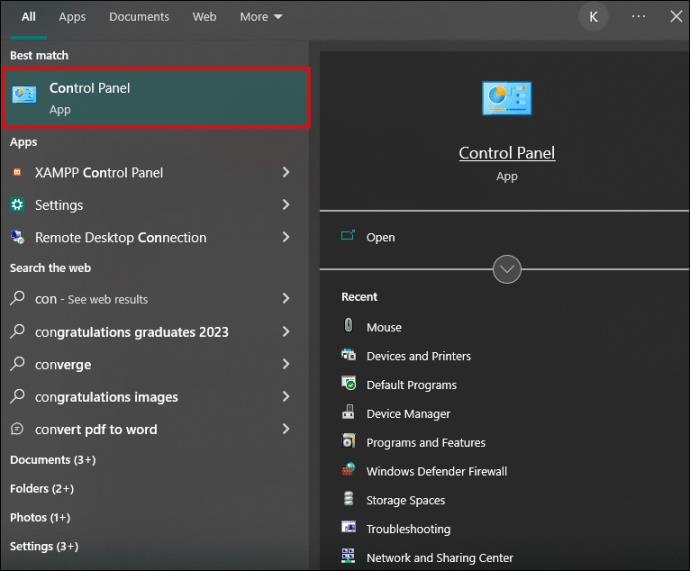Screen dimensions: 690x571
Task: Click the Device Manager icon
Action: click(348, 412)
